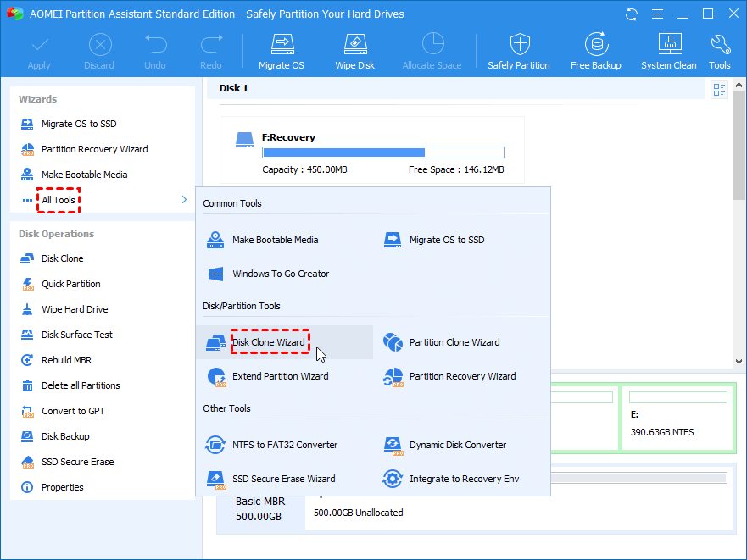
Task: Select the E: 390.63GB NTFS partition
Action: coord(676,422)
